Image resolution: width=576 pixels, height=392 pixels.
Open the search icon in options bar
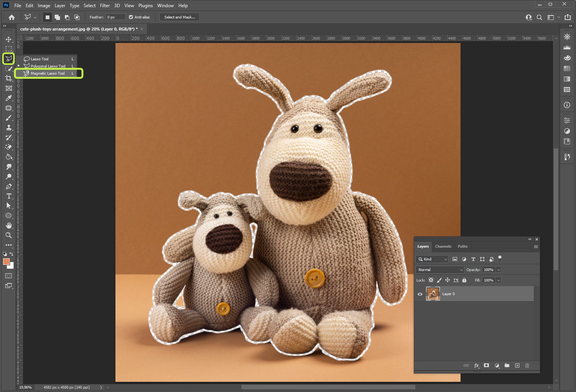(x=539, y=17)
